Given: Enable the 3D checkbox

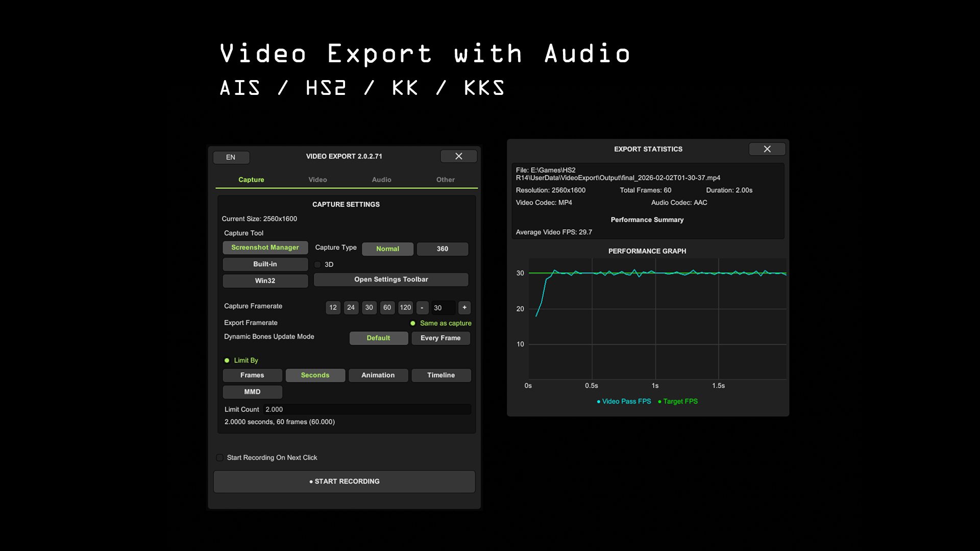Looking at the screenshot, I should 317,264.
